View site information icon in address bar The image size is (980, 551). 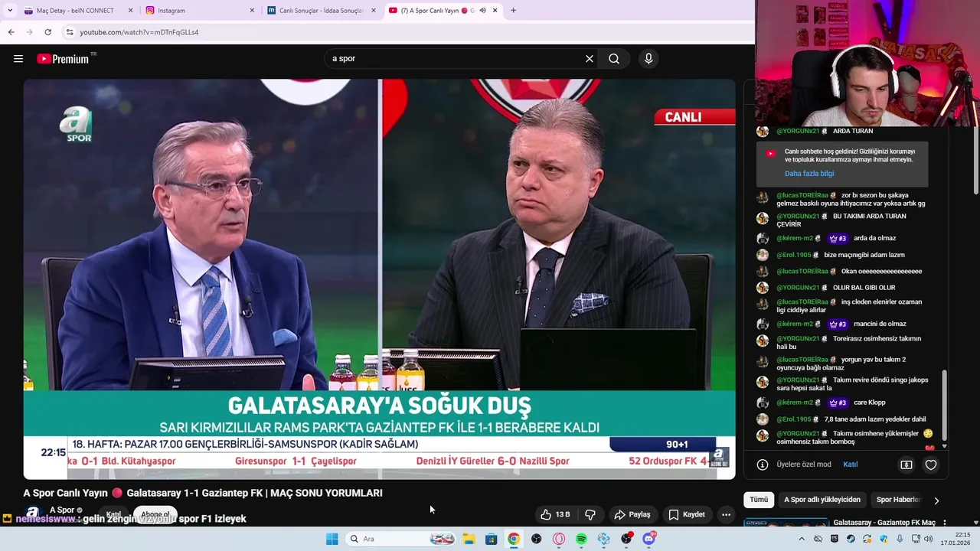(70, 32)
